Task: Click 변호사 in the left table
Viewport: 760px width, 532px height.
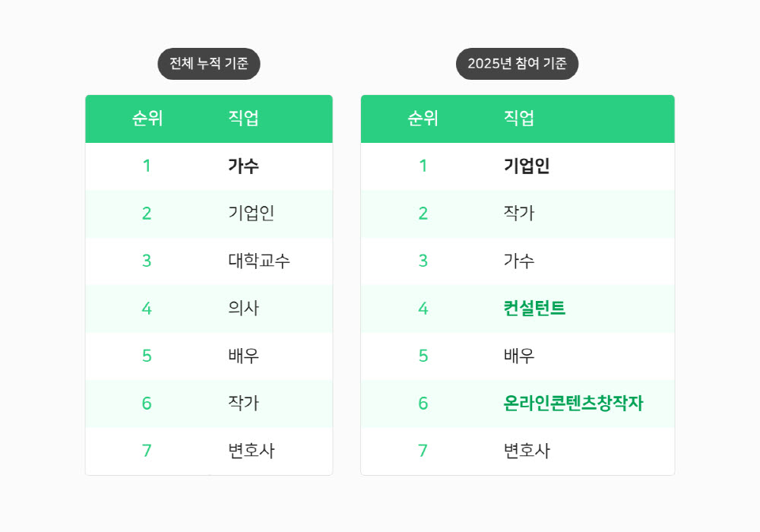Action: (x=251, y=451)
